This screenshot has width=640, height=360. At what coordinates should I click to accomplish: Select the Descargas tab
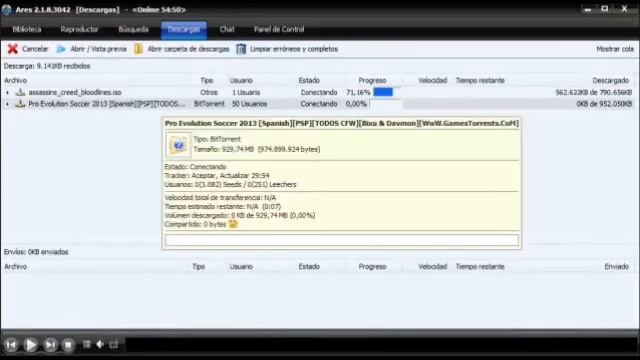tap(184, 29)
